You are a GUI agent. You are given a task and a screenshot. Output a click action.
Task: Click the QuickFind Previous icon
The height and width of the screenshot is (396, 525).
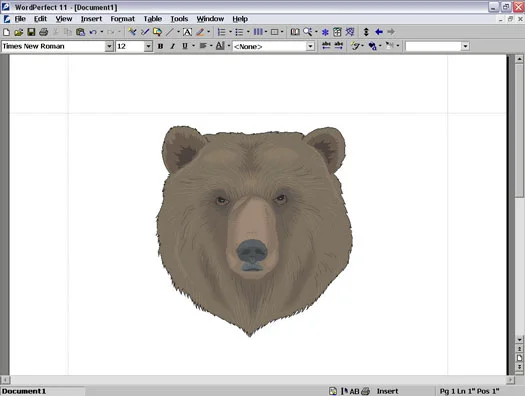326,46
